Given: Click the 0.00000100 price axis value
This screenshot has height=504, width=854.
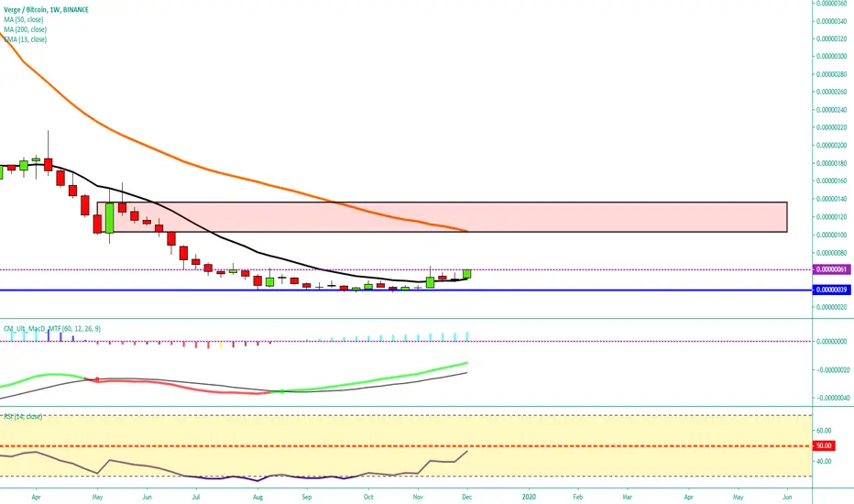Looking at the screenshot, I should (831, 235).
